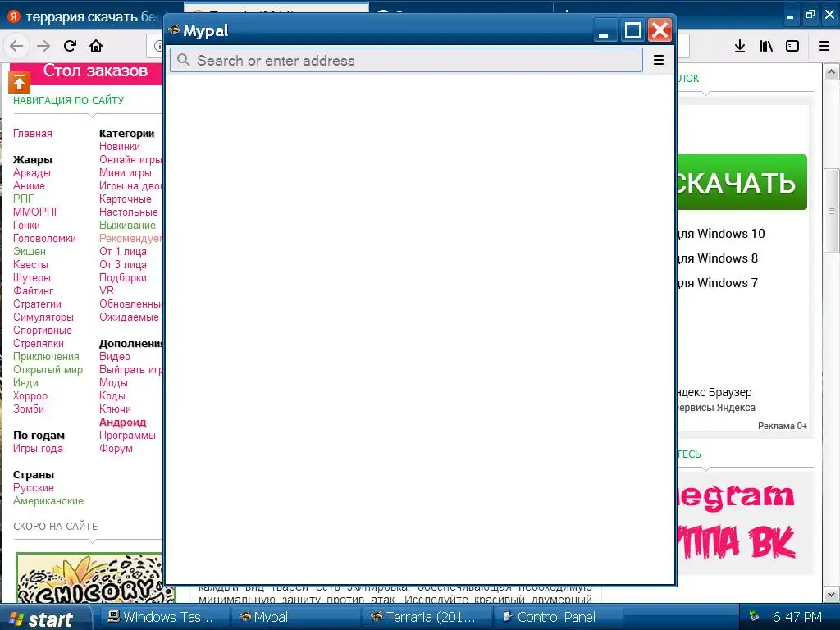Open the Моды link
840x630 pixels.
point(113,382)
